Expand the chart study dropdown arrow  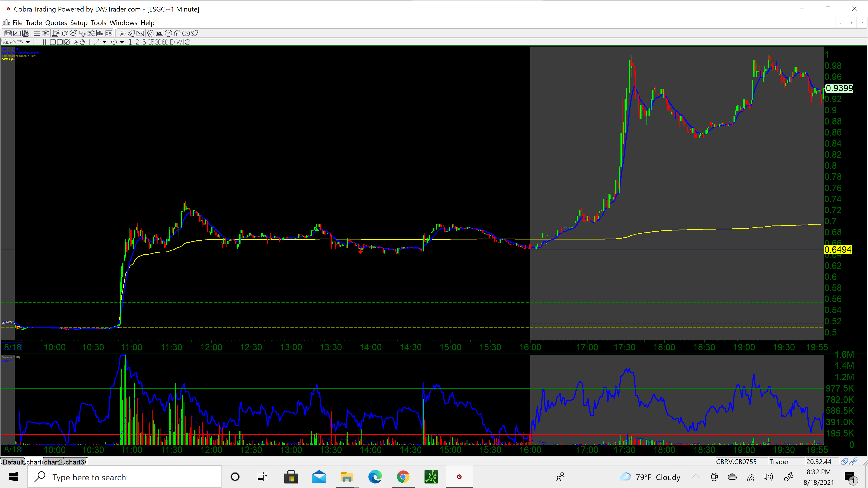pyautogui.click(x=28, y=42)
